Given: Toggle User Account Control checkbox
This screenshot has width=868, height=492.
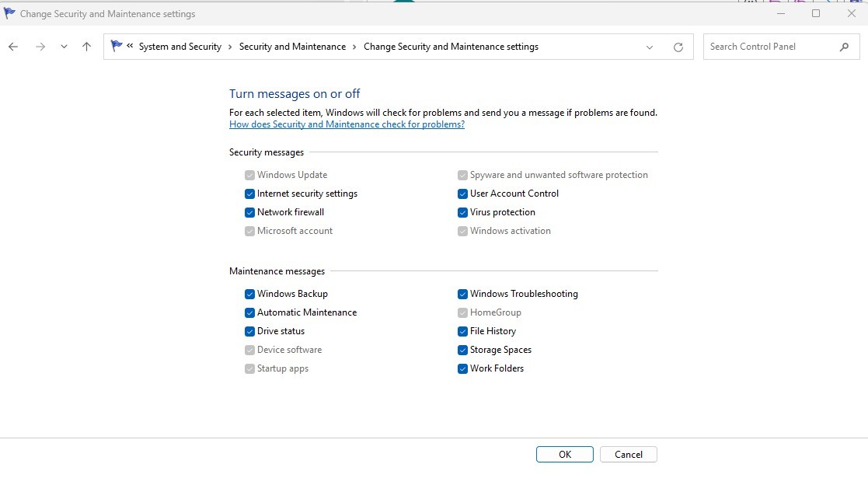Looking at the screenshot, I should (x=463, y=194).
